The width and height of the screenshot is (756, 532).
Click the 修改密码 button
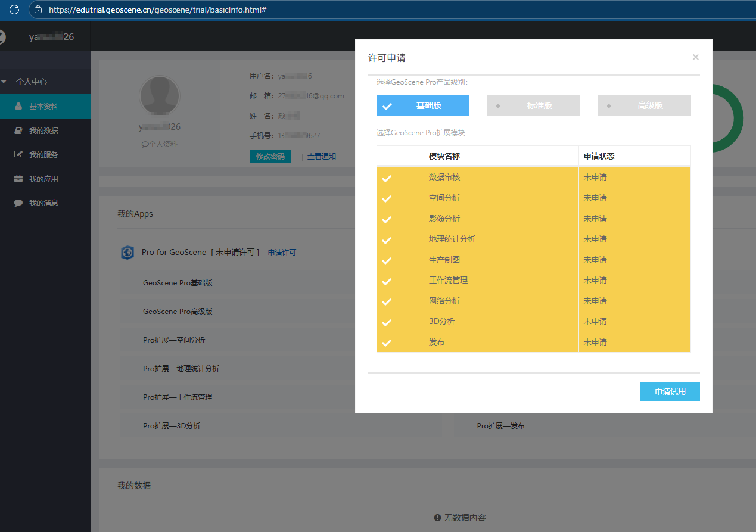(x=270, y=157)
